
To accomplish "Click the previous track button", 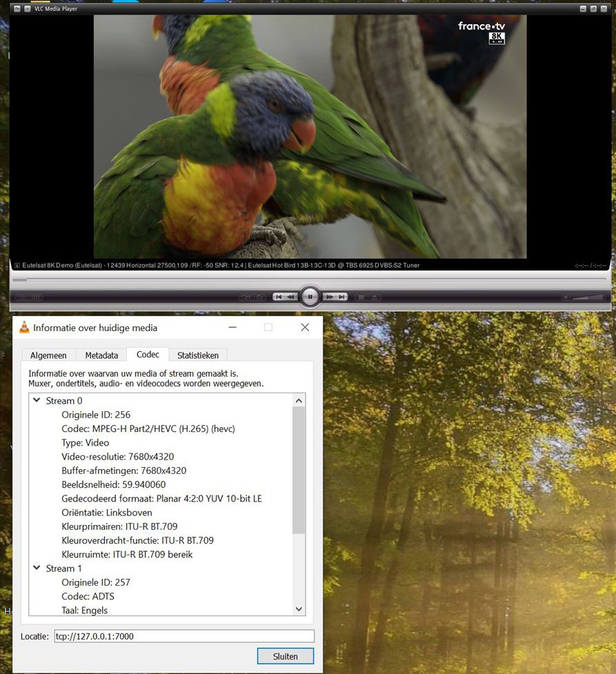I will (279, 297).
